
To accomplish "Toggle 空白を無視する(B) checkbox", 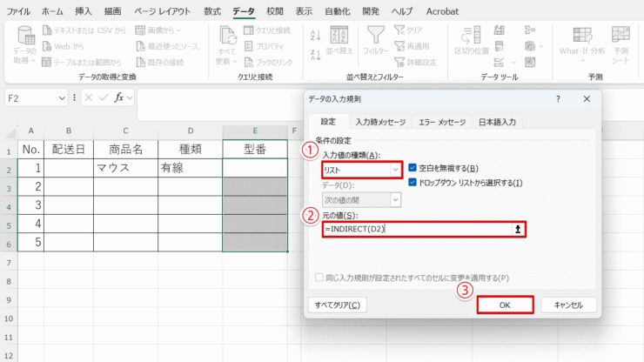I will coord(413,168).
